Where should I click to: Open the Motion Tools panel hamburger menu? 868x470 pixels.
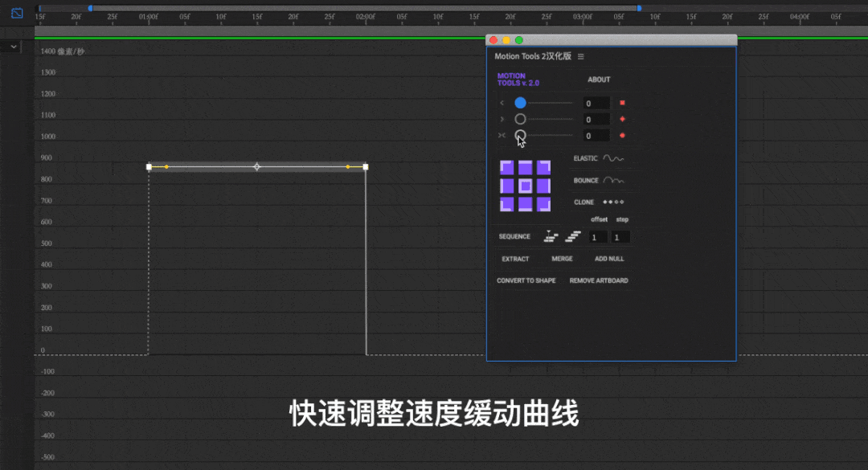coord(581,56)
